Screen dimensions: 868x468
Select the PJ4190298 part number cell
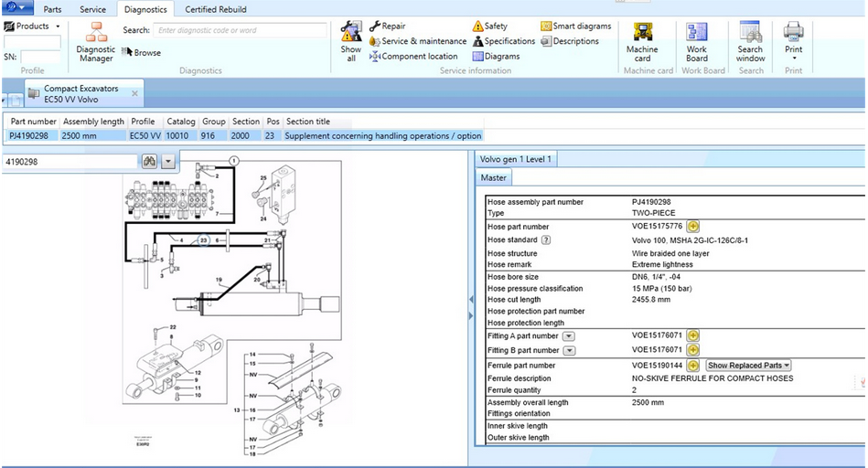click(31, 135)
